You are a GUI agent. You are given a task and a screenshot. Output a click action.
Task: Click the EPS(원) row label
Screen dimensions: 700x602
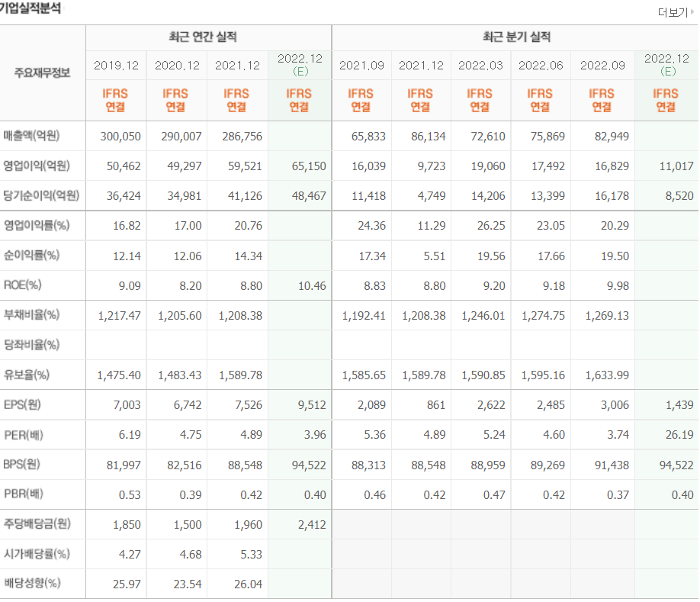(x=22, y=404)
